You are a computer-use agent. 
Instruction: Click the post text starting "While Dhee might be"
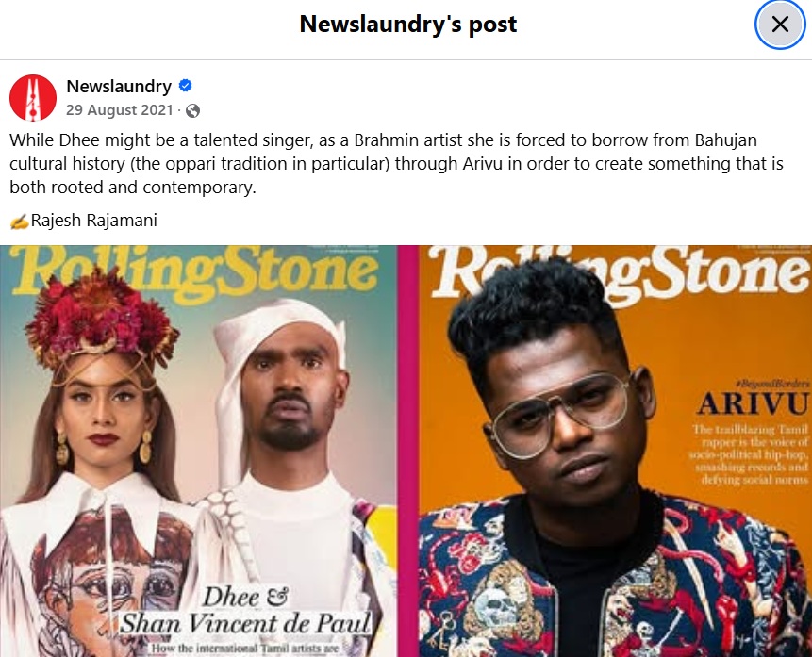point(396,164)
